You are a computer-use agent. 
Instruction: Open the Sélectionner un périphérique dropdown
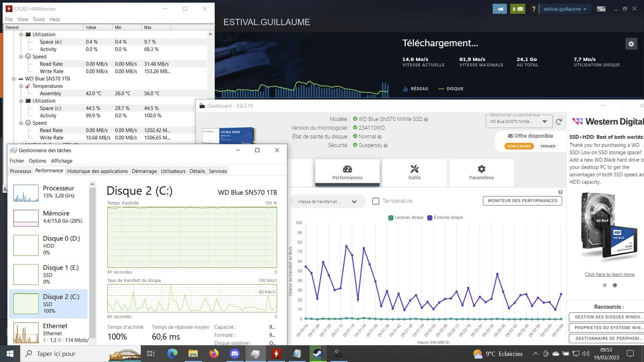point(519,122)
